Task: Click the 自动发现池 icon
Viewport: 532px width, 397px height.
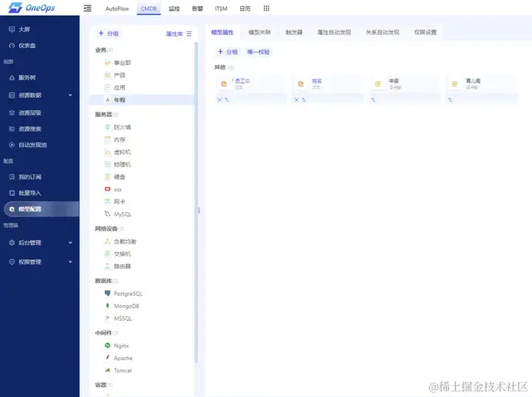Action: 12,145
